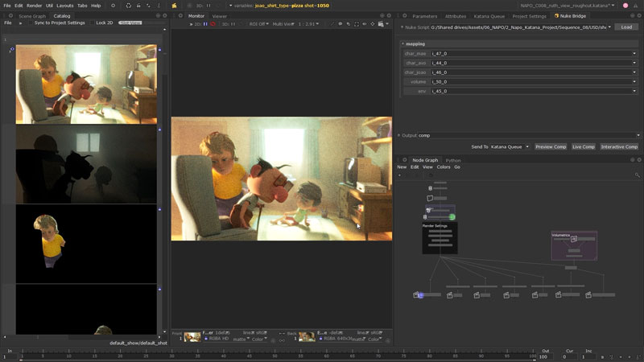Select the fifth render clapper node

(540, 295)
